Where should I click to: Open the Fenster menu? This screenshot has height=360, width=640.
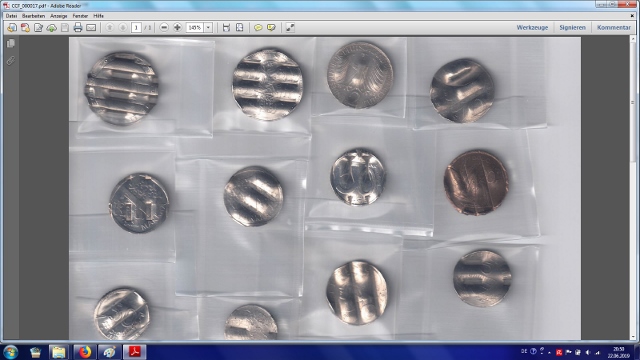(x=80, y=16)
